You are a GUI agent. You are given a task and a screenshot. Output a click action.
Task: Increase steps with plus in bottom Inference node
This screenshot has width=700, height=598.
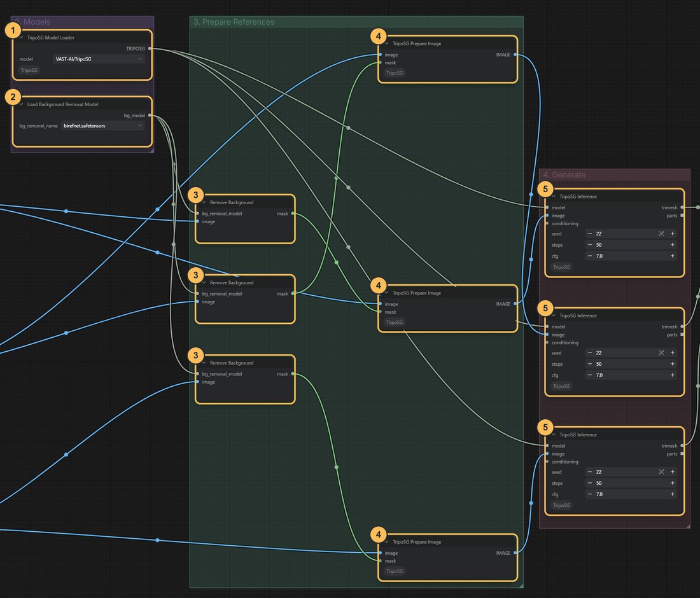point(673,483)
